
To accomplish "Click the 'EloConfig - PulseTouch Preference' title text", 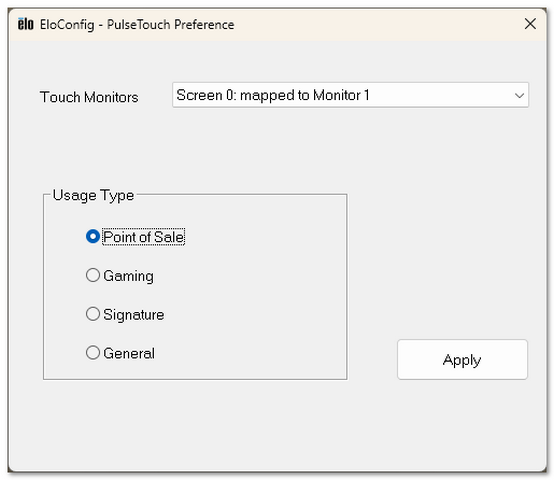I will (x=137, y=24).
